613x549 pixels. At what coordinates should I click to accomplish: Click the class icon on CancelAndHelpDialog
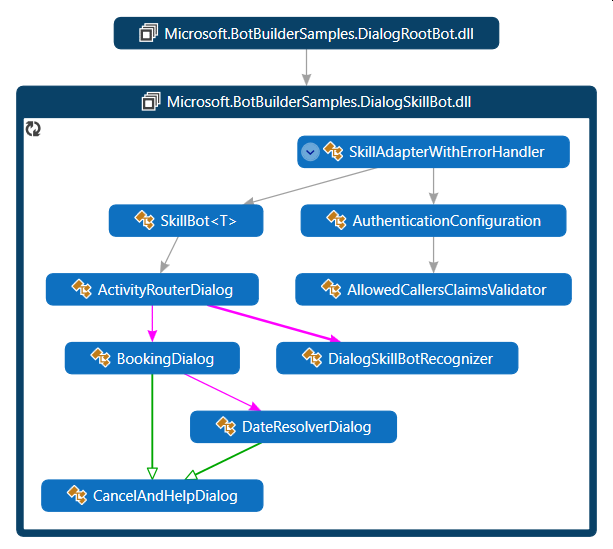coord(77,495)
